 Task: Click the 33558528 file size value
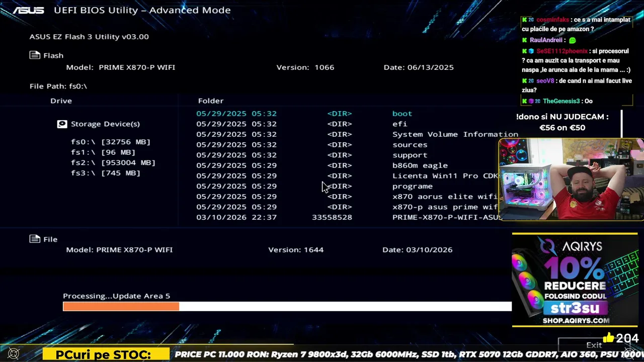(x=332, y=217)
